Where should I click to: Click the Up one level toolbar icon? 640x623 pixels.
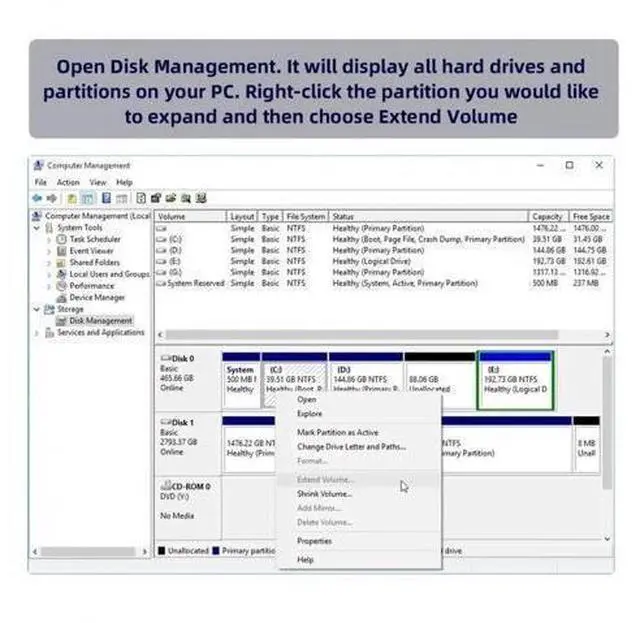[x=72, y=199]
